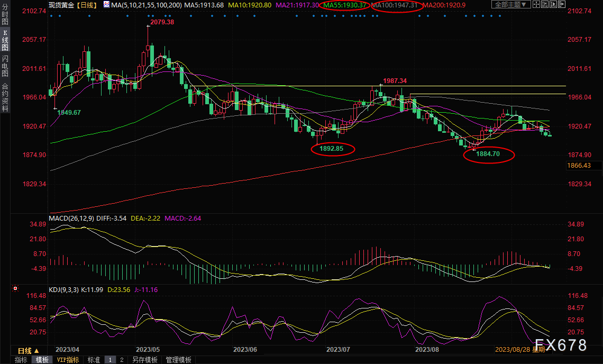603x364 pixels.
Task: Click the 2057.17 left axis price
Action: click(x=34, y=39)
